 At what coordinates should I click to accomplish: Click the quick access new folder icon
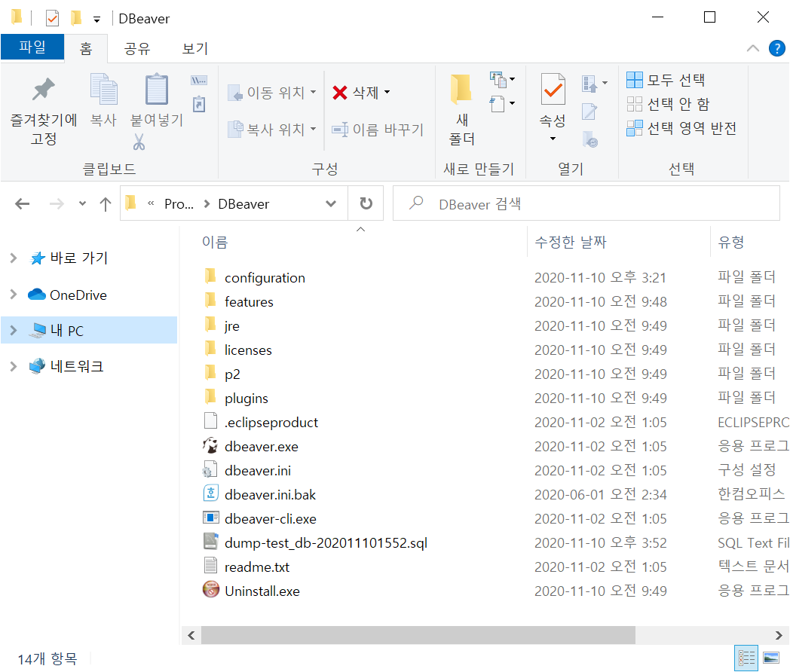(x=75, y=18)
